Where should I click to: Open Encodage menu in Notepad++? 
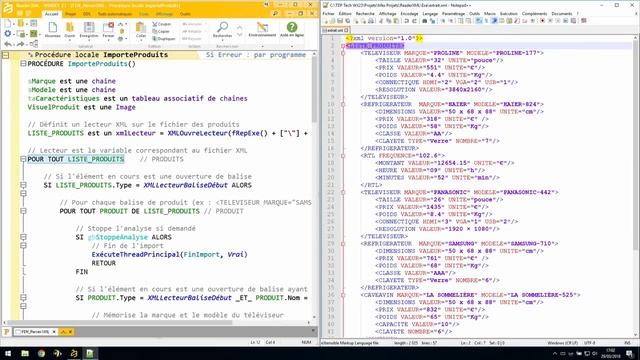click(x=409, y=13)
